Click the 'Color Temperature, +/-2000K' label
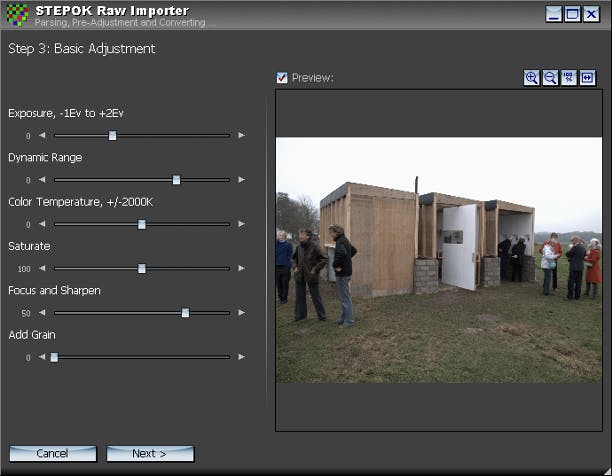 (x=80, y=202)
